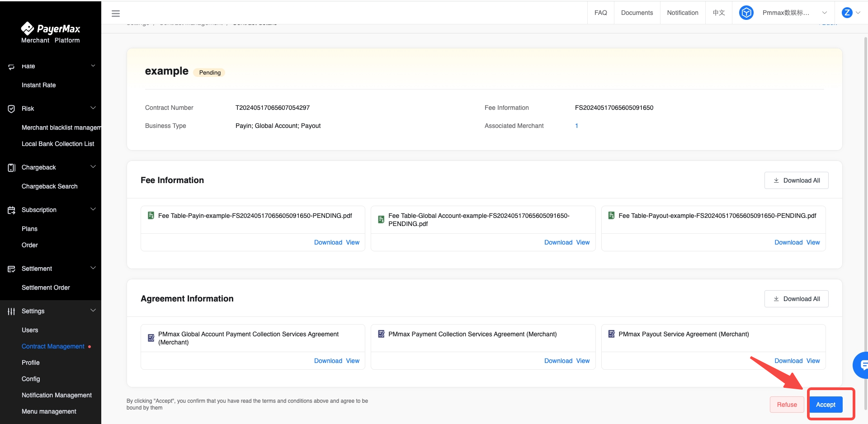Click the Payment Collection Agreement document icon
This screenshot has height=424, width=868.
(381, 334)
